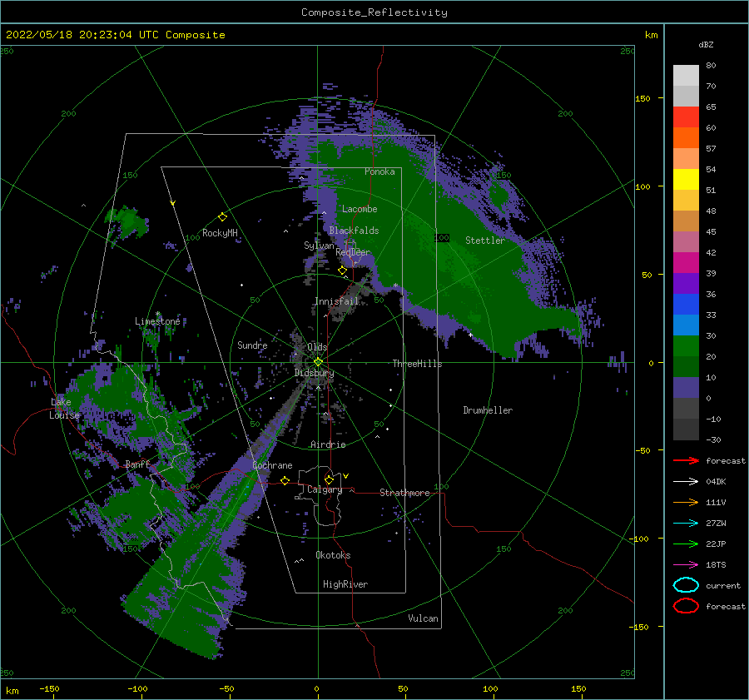749x700 pixels.
Task: Click the Calgary city label
Action: (325, 489)
